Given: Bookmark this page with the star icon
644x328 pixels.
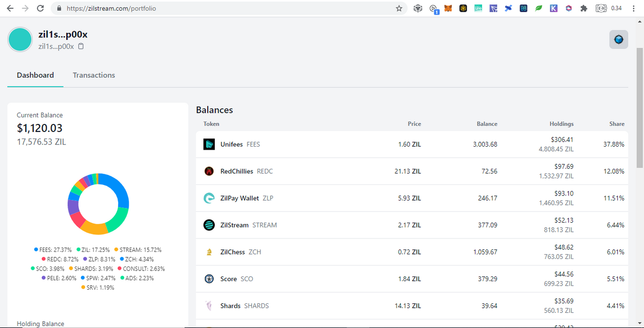Looking at the screenshot, I should pyautogui.click(x=399, y=8).
